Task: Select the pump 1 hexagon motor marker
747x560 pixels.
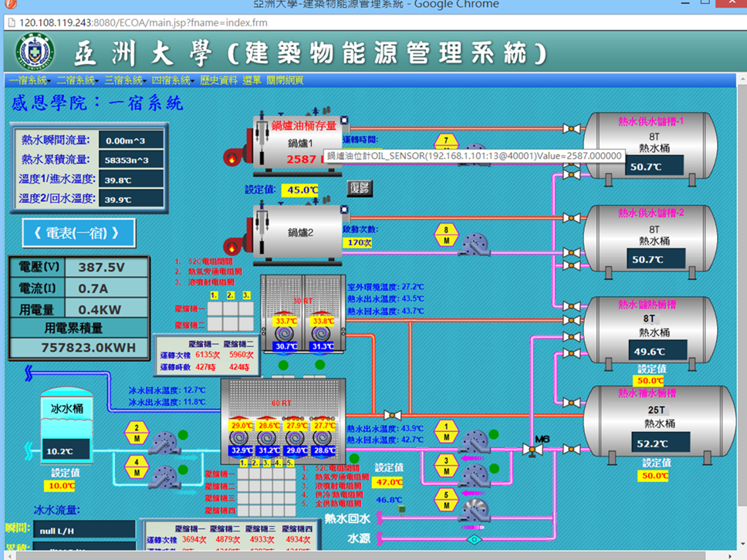Action: click(x=446, y=431)
